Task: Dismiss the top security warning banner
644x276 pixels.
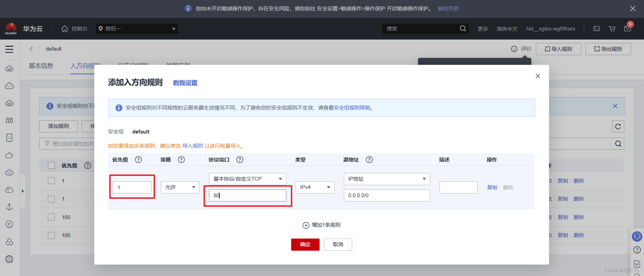Action: pyautogui.click(x=633, y=9)
